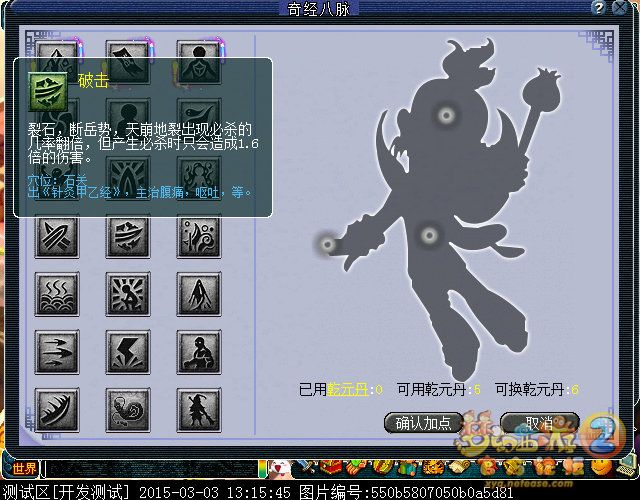Select the mountain peak skill icon
Viewport: 640px width, 500px height.
click(199, 294)
